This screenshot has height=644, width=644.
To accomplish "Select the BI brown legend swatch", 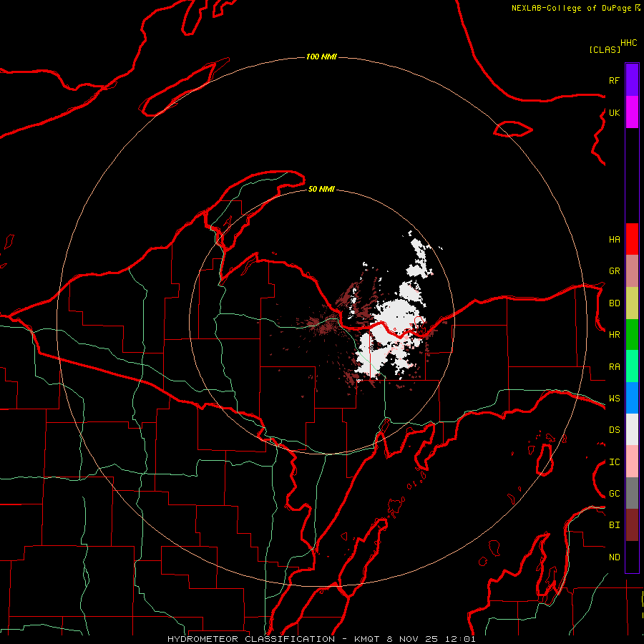I will click(x=632, y=525).
